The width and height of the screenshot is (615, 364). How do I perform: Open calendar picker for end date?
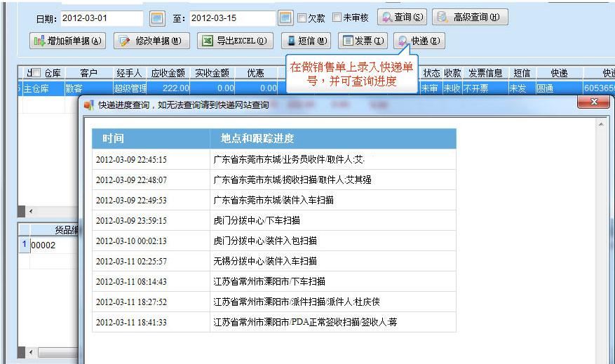pyautogui.click(x=285, y=18)
